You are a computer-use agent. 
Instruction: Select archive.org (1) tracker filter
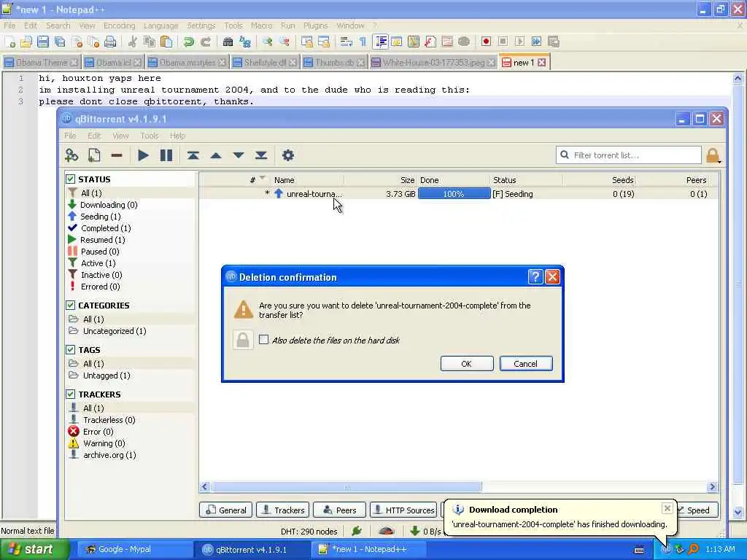tap(109, 455)
